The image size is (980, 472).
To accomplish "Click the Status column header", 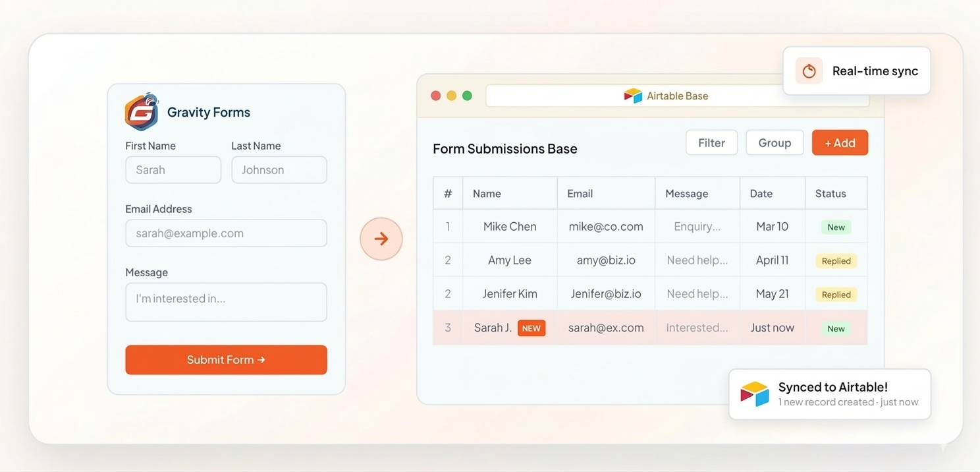I will pos(836,193).
